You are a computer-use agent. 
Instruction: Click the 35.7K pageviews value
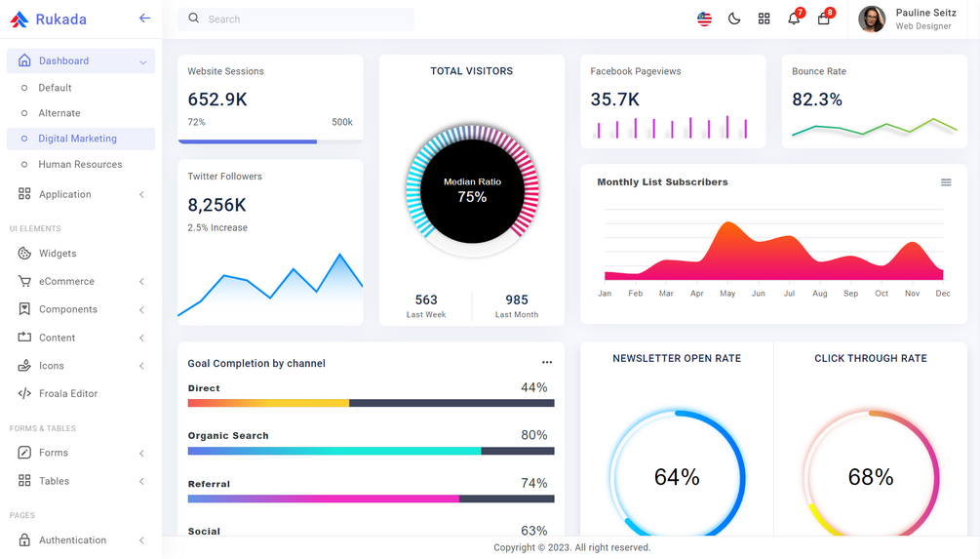[x=615, y=100]
